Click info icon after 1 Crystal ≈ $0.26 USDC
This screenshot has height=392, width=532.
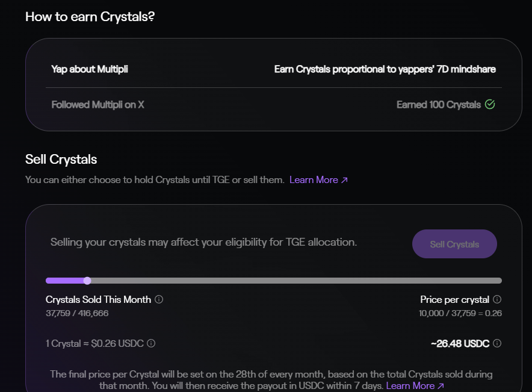151,343
